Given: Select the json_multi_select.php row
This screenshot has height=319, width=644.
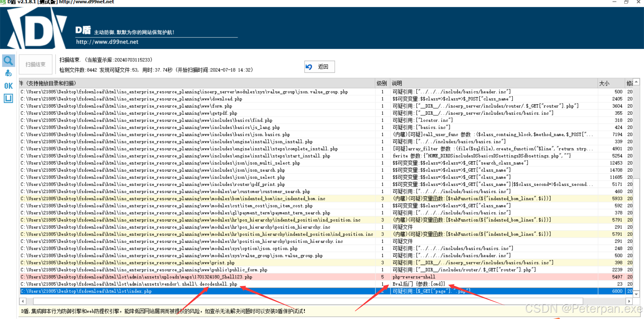Looking at the screenshot, I should (326, 163).
